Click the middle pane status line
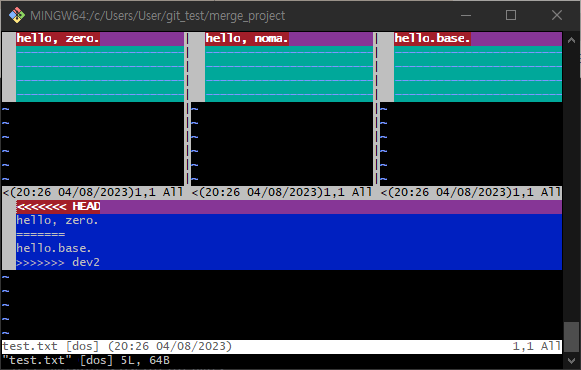The width and height of the screenshot is (581, 370). click(282, 193)
